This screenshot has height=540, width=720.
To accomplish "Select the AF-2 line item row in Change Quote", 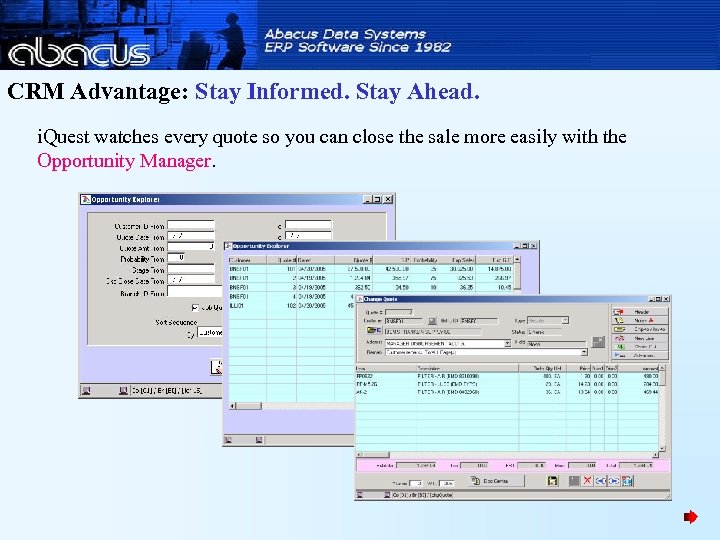I will tap(507, 392).
